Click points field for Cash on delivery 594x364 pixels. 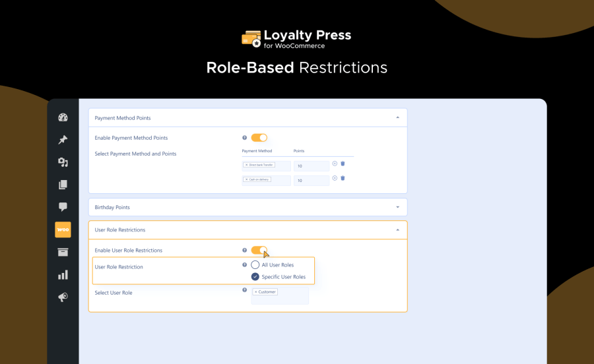[x=312, y=181]
